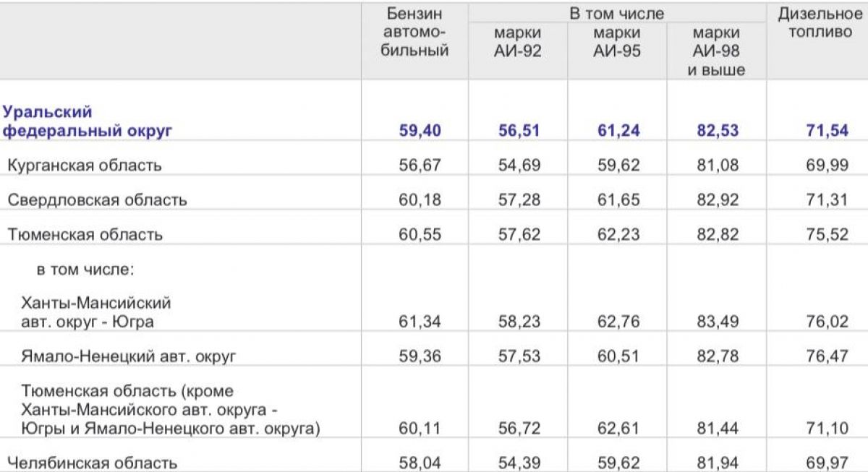Viewport: 868px width, 472px height.
Task: Click the 82,53 value in АИ-98 column
Action: (716, 131)
